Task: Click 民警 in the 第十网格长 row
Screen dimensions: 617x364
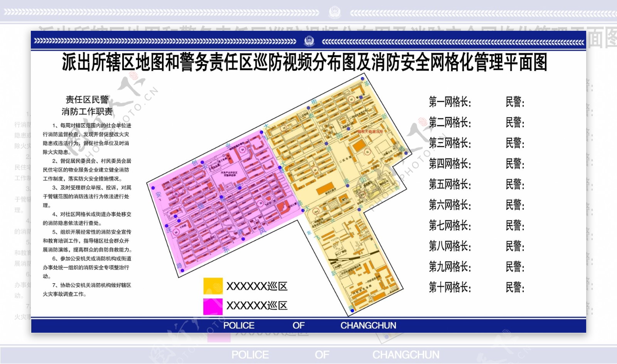Action: [x=515, y=287]
